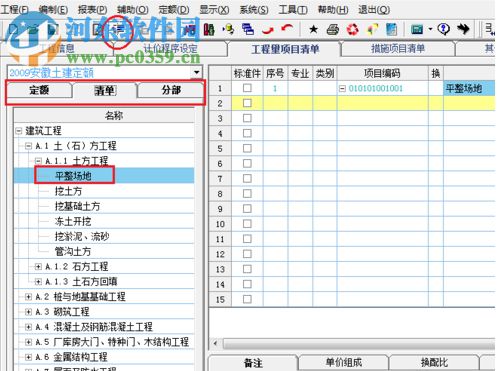Tick the 标准件 checkbox in row 13
The height and width of the screenshot is (371, 500).
coord(247,269)
